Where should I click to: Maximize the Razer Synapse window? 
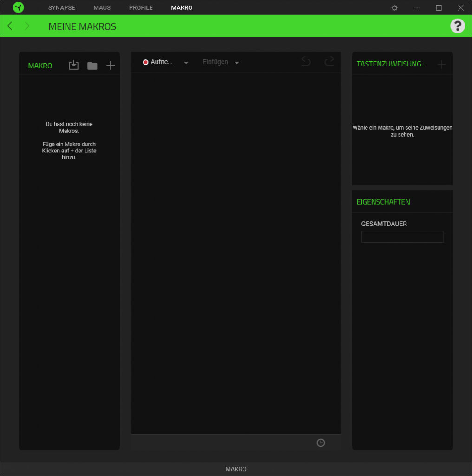click(x=439, y=8)
